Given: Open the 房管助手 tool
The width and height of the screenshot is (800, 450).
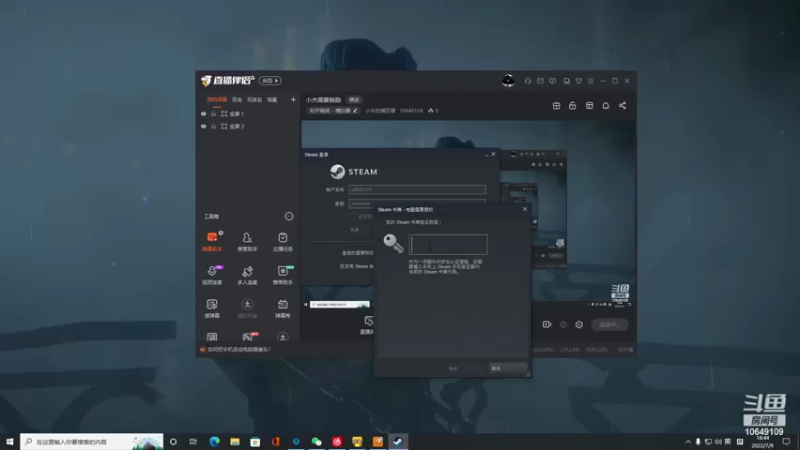Looking at the screenshot, I should tap(247, 241).
